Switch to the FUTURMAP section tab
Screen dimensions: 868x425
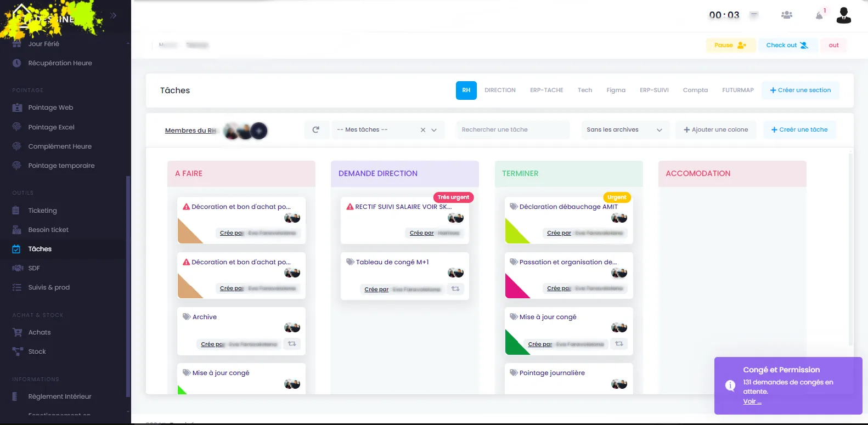pyautogui.click(x=738, y=90)
